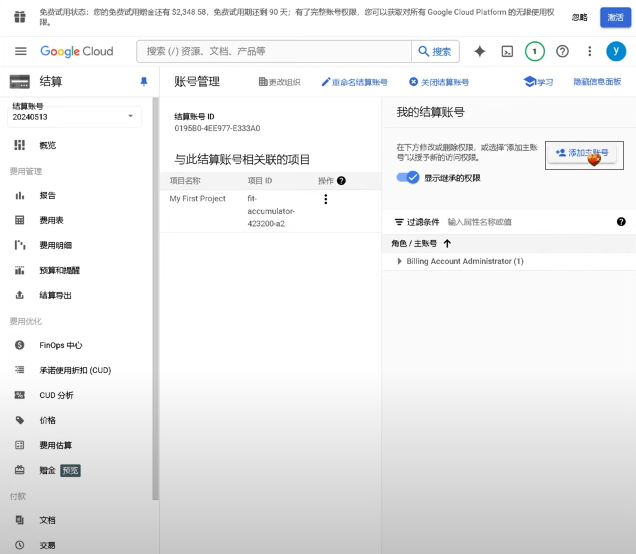Open the help question mark icon

(562, 51)
